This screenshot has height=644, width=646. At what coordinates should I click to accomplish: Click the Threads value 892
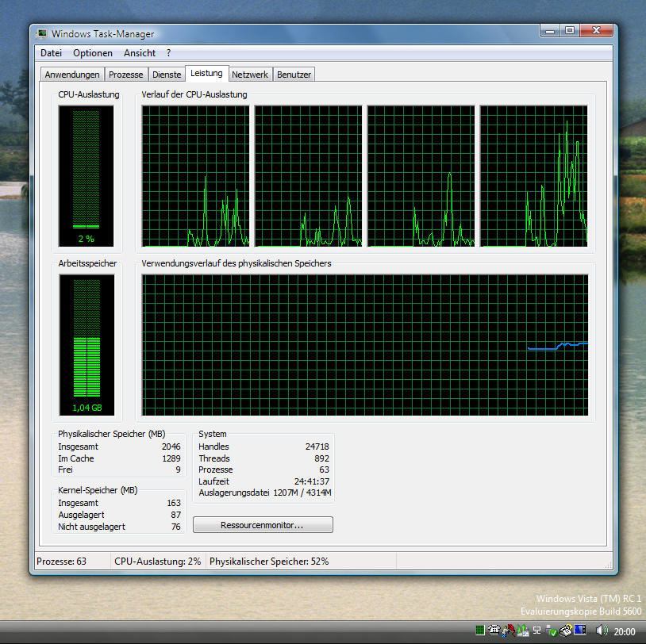321,458
